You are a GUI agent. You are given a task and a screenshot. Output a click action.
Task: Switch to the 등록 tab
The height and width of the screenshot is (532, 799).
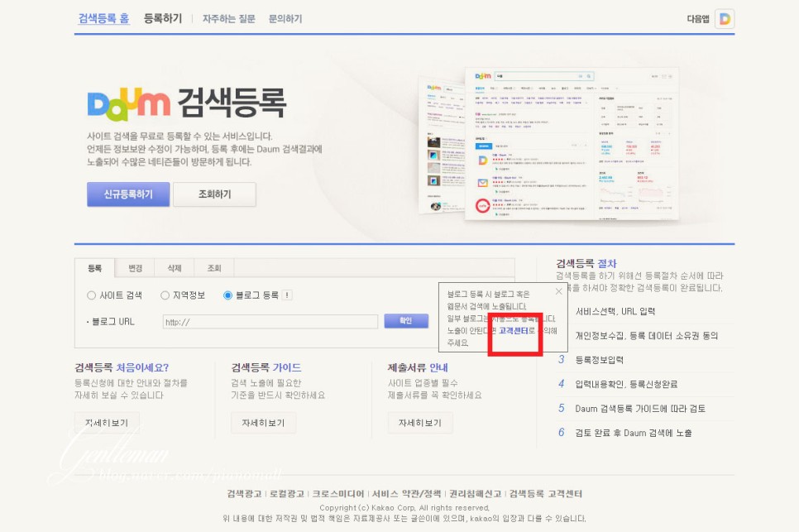95,268
